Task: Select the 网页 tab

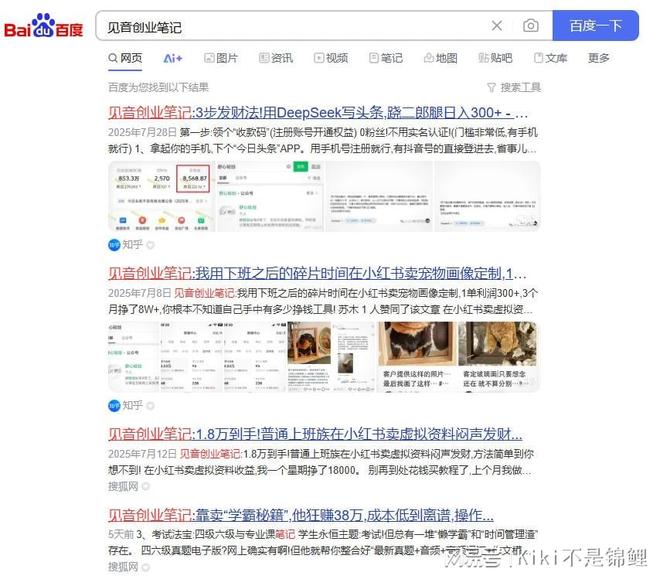Action: [125, 58]
